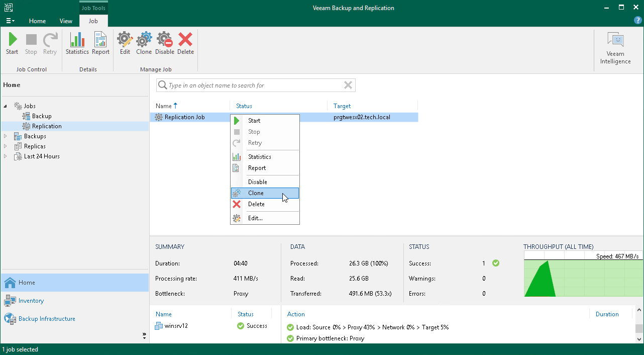This screenshot has height=355, width=644.
Task: Open the main hamburger menu
Action: point(10,21)
